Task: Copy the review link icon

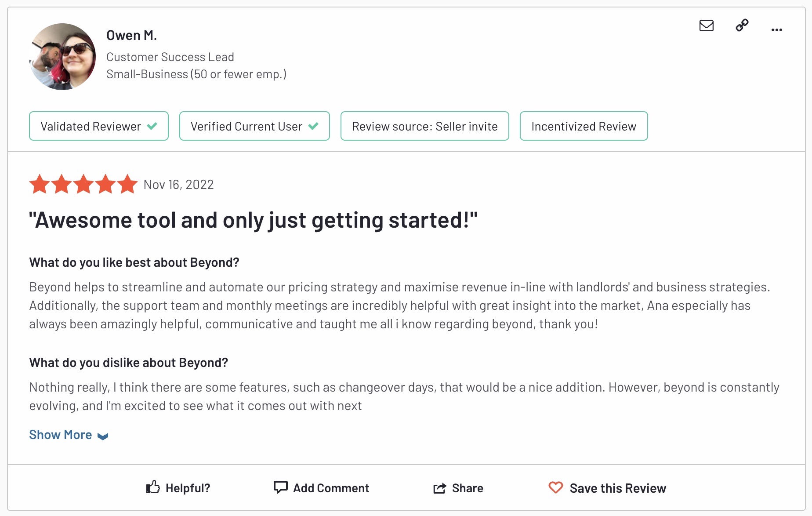Action: point(742,25)
